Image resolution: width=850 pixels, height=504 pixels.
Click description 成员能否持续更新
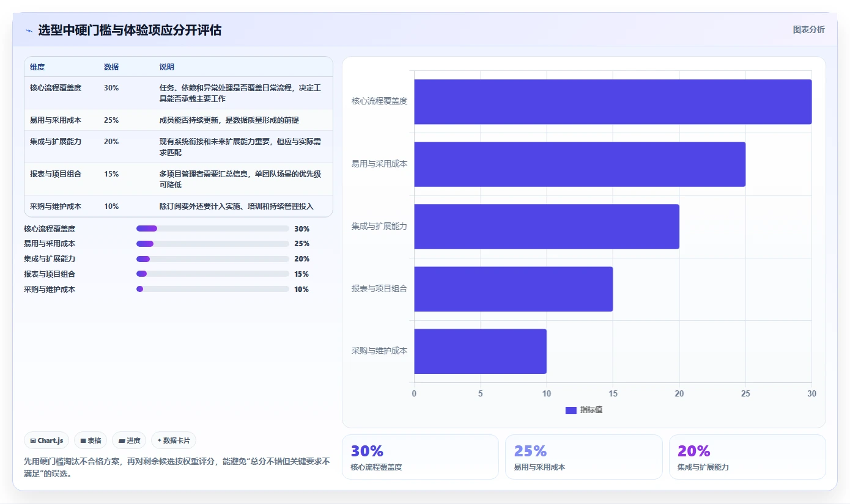[x=229, y=120]
